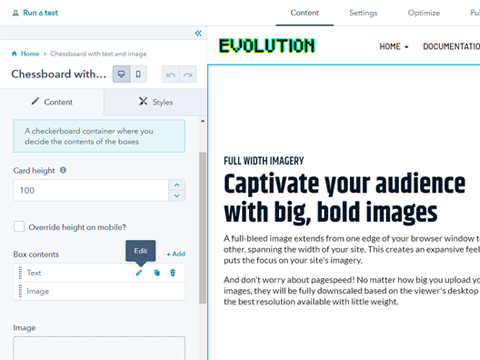
Task: Switch to mobile preview icon
Action: (138, 74)
